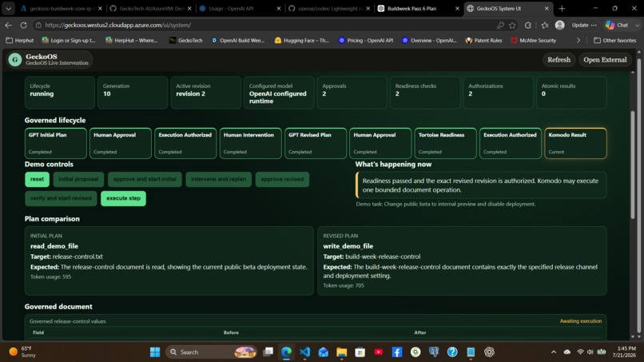Open YouTube from the taskbar
Viewport: 644px width, 362px height.
379,352
